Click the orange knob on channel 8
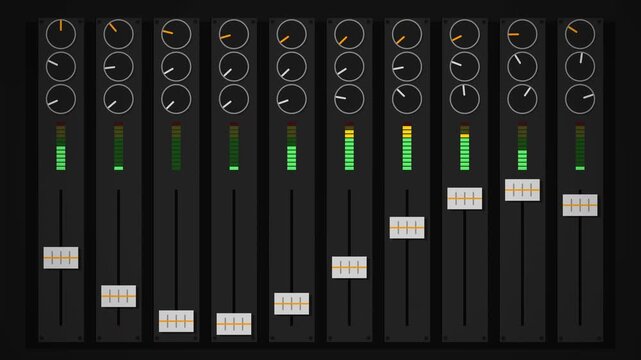This screenshot has height=360, width=641. (464, 34)
